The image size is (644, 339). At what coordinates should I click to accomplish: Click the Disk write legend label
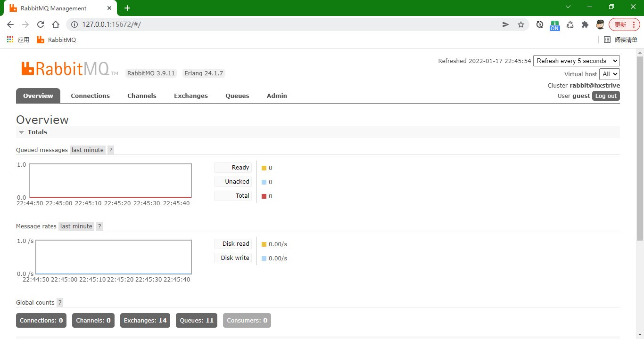point(233,258)
